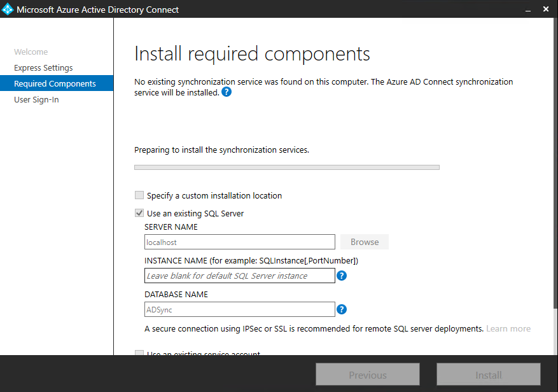Minimize the Azure AD Connect window
The height and width of the screenshot is (392, 558).
(x=528, y=10)
